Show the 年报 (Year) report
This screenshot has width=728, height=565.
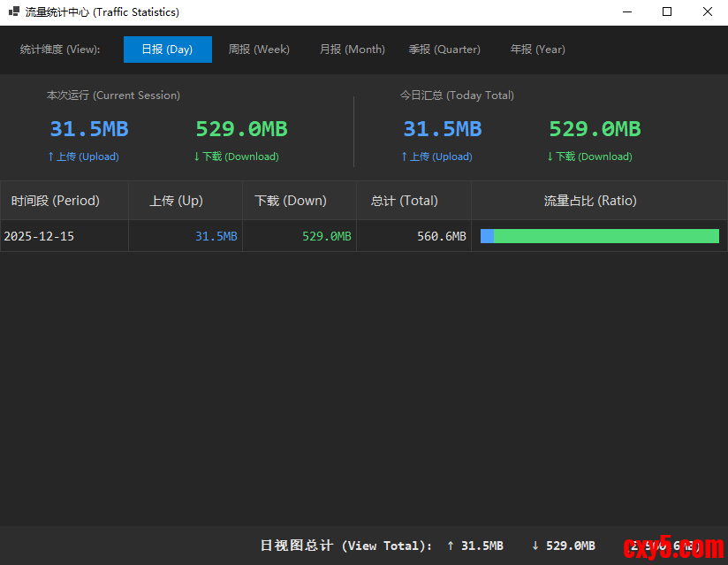click(537, 50)
